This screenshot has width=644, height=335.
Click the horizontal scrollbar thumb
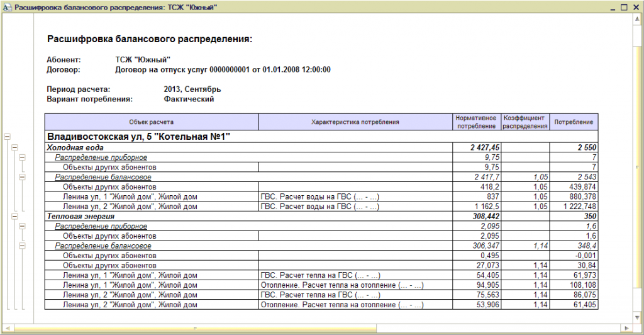click(x=195, y=328)
